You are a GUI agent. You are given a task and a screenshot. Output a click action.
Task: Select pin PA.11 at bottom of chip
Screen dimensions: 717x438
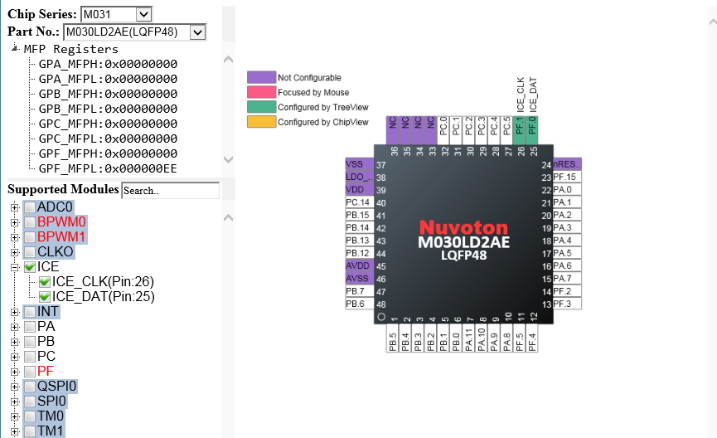[469, 338]
